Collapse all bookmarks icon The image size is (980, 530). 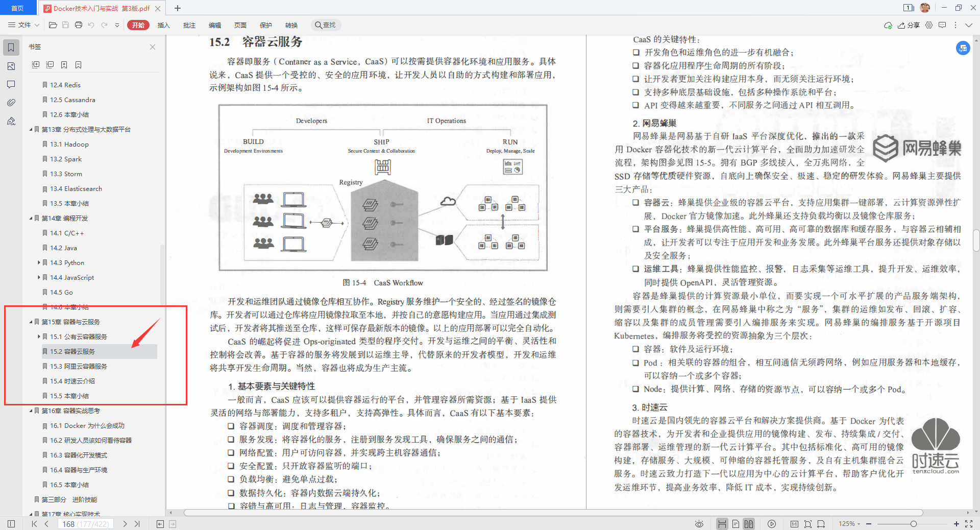click(x=50, y=65)
